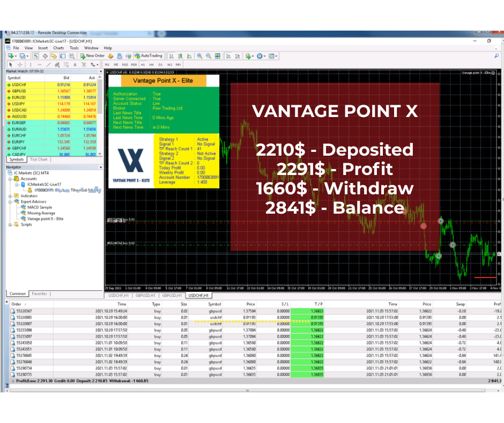Toggle chart Auto Scroll icon
Screen dimensions: 504x423
click(x=228, y=56)
